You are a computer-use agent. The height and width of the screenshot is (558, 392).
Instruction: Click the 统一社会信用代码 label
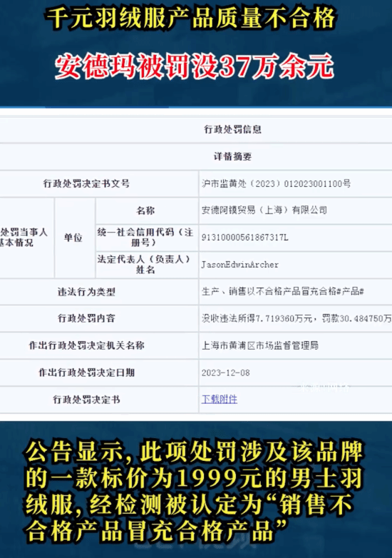click(145, 237)
